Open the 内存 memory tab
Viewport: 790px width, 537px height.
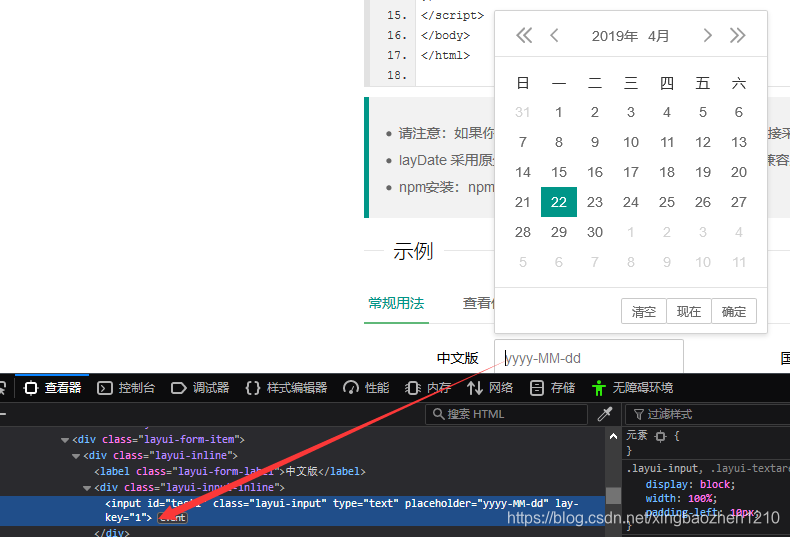click(428, 388)
